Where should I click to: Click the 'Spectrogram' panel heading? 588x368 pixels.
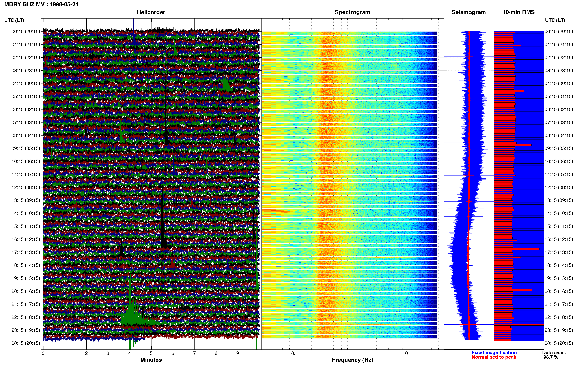click(352, 12)
